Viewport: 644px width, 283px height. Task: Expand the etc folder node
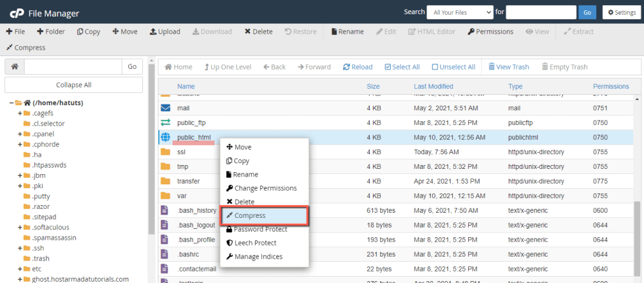click(20, 269)
